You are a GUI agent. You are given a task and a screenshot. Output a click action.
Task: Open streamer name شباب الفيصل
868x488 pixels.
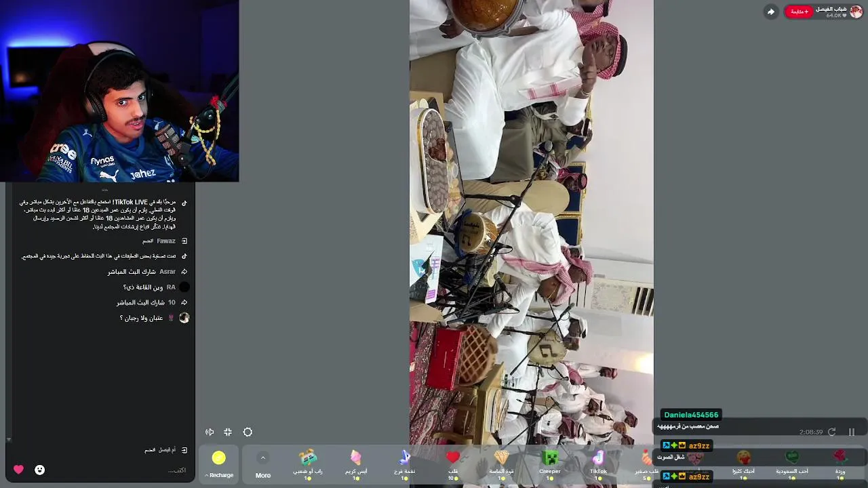click(x=831, y=9)
